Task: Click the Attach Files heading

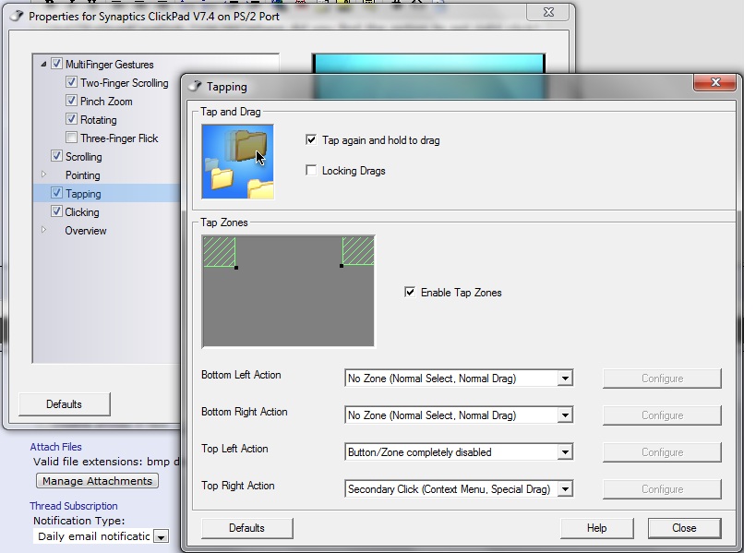Action: [56, 447]
